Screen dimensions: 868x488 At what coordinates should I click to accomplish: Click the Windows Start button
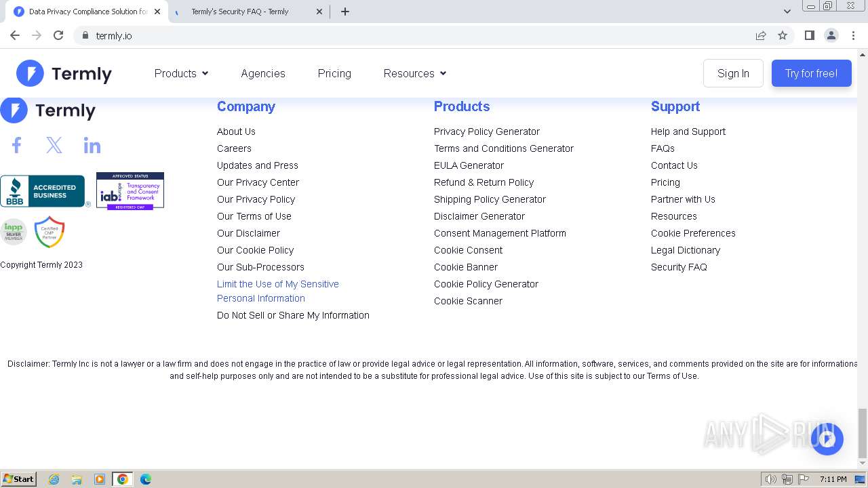[x=18, y=479]
